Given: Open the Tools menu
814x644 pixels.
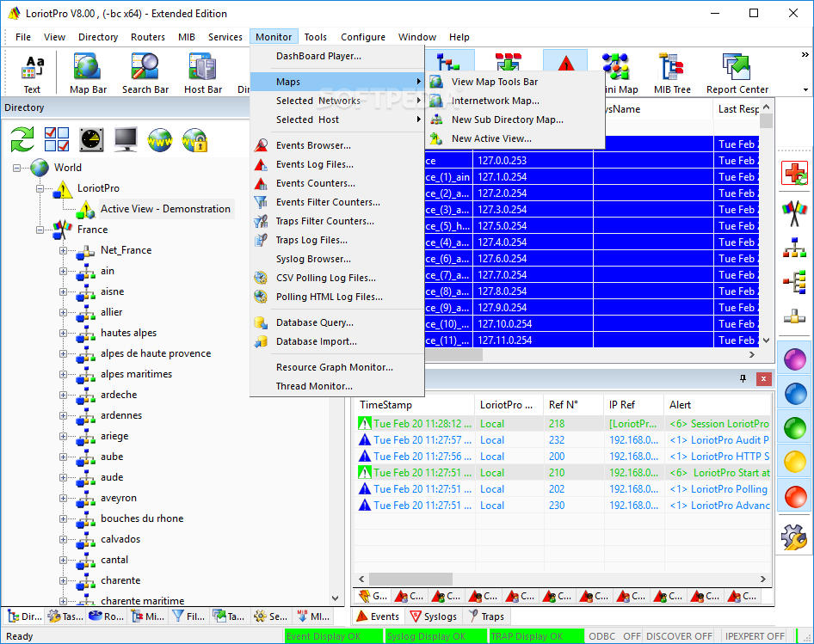Looking at the screenshot, I should tap(315, 37).
